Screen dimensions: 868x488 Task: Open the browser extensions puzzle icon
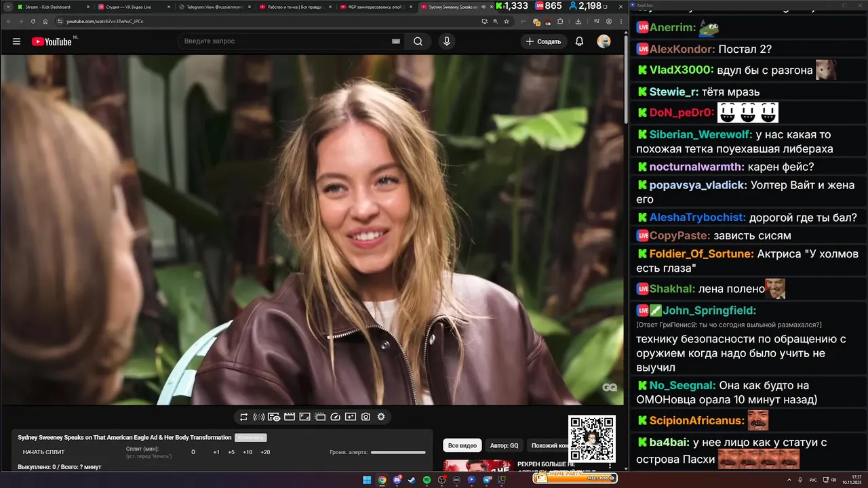560,21
